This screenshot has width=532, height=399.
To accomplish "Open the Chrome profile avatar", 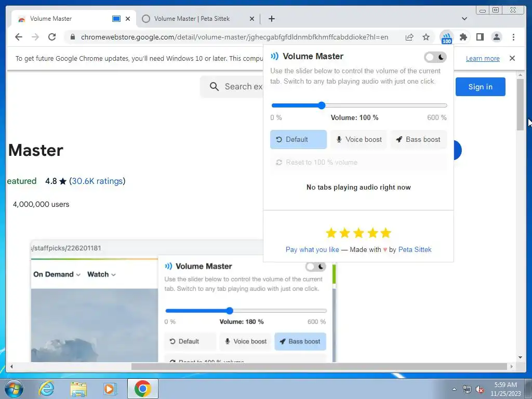I will tap(496, 37).
